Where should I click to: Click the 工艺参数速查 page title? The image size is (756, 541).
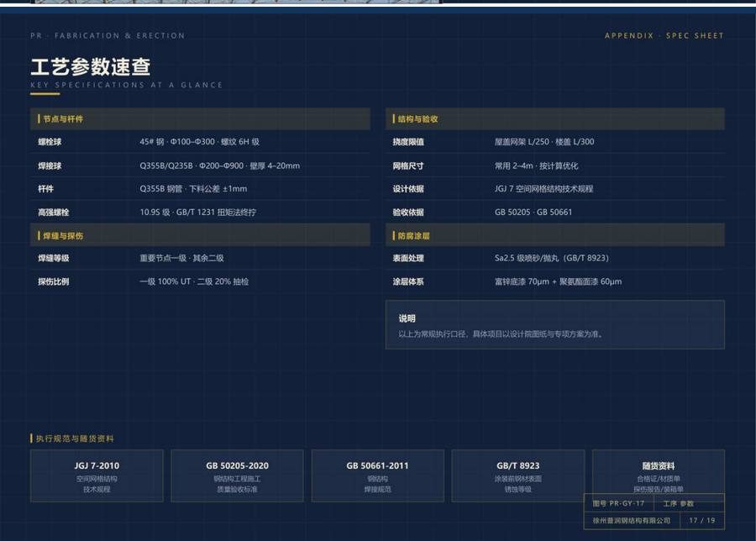(x=90, y=66)
